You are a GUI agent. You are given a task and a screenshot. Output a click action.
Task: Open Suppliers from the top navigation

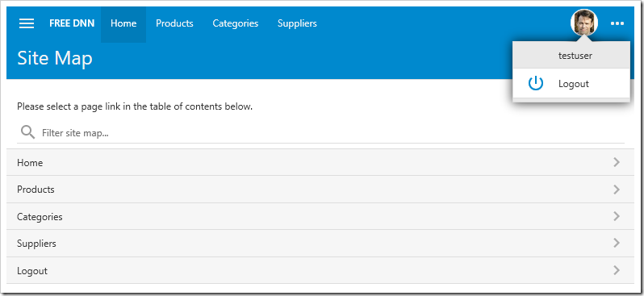pos(297,24)
